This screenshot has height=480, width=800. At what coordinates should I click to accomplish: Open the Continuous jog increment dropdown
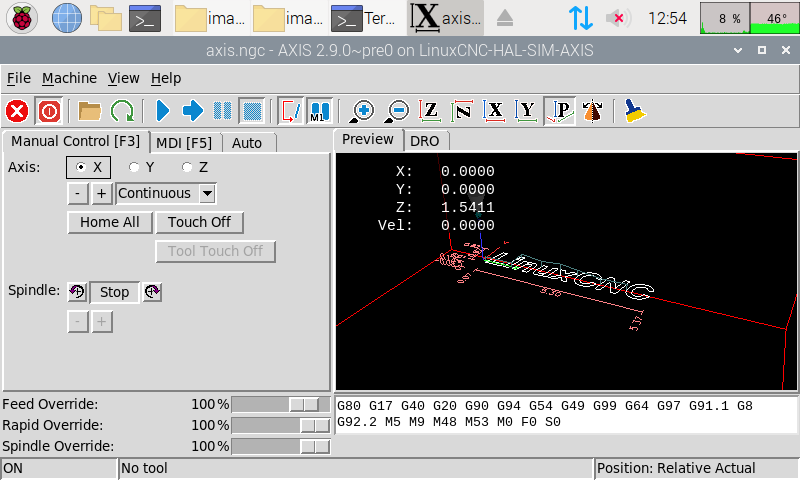click(207, 193)
